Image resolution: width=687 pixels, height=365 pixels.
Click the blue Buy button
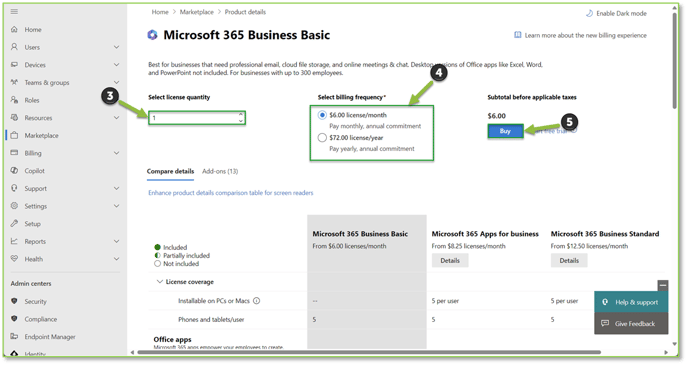pyautogui.click(x=505, y=131)
